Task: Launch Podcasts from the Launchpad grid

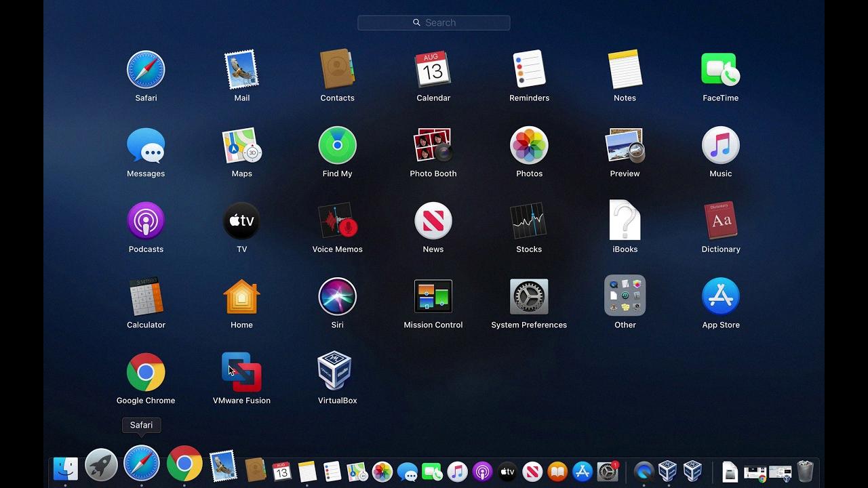Action: 146,221
